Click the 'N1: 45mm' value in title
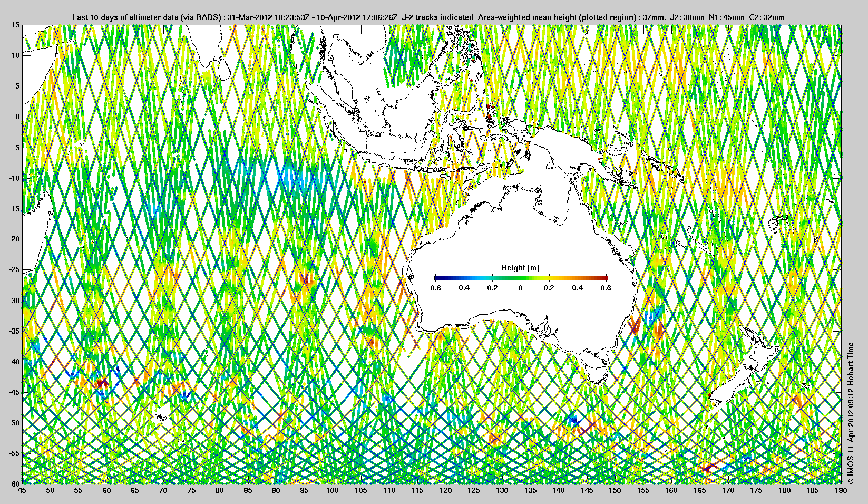This screenshot has width=868, height=504. [727, 17]
